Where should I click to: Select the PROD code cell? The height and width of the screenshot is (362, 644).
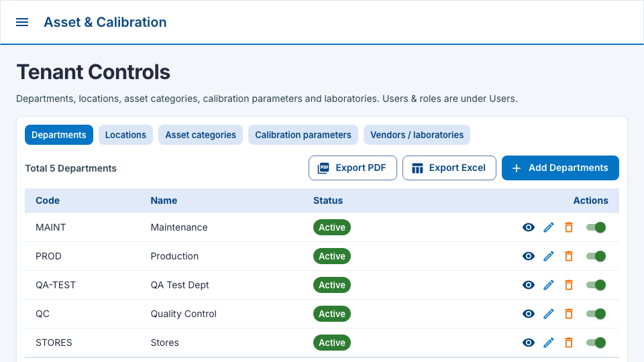48,256
